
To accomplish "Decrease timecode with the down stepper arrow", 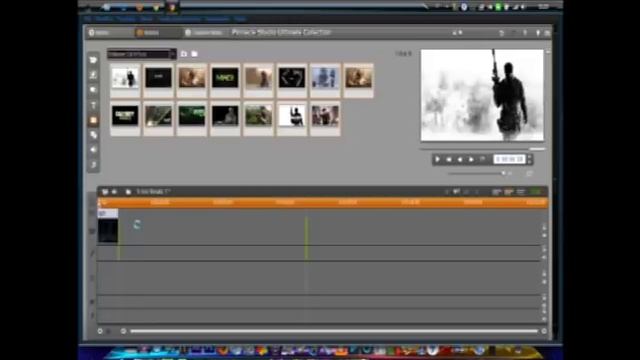I will 529,162.
